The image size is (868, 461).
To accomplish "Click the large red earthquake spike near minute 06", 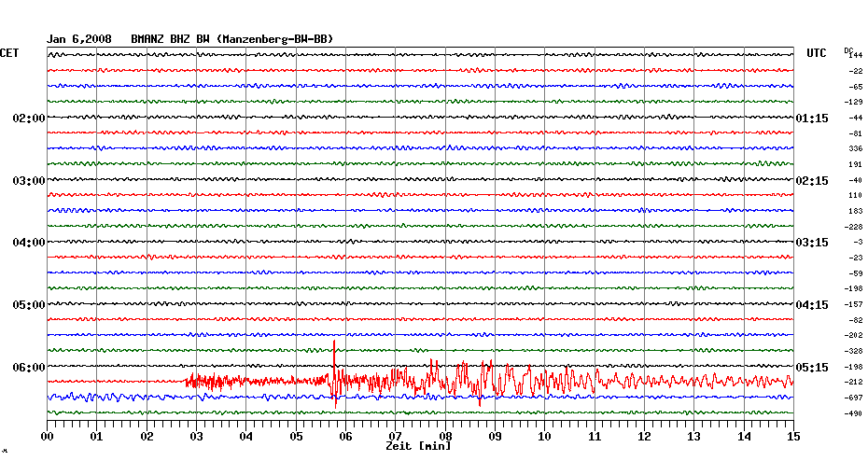I will click(x=334, y=374).
